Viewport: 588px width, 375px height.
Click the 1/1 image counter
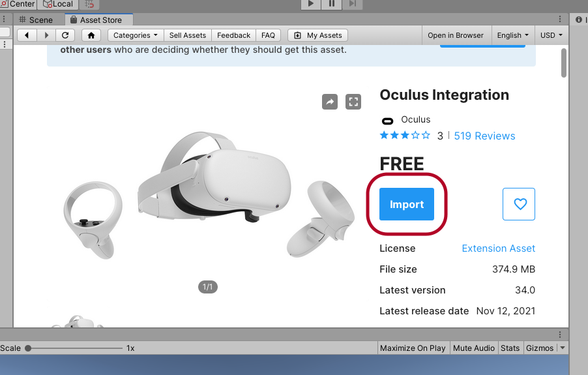(x=208, y=287)
